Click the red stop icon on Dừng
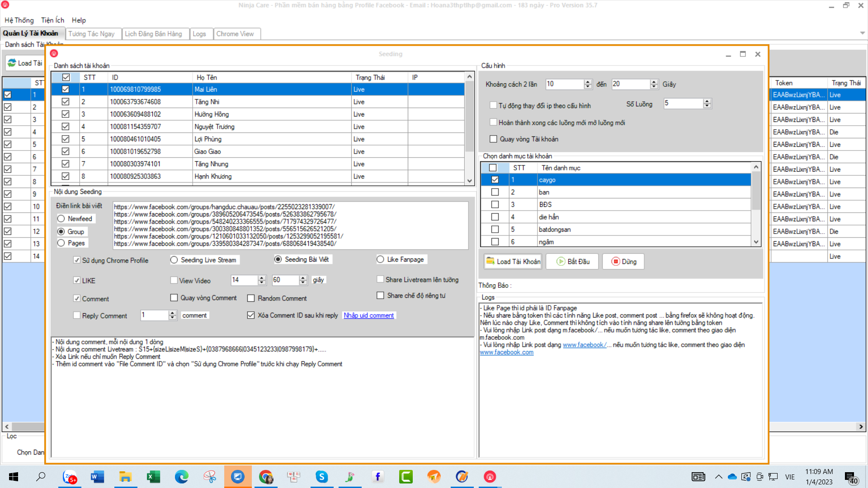Screen dimensions: 868x488 [615, 261]
